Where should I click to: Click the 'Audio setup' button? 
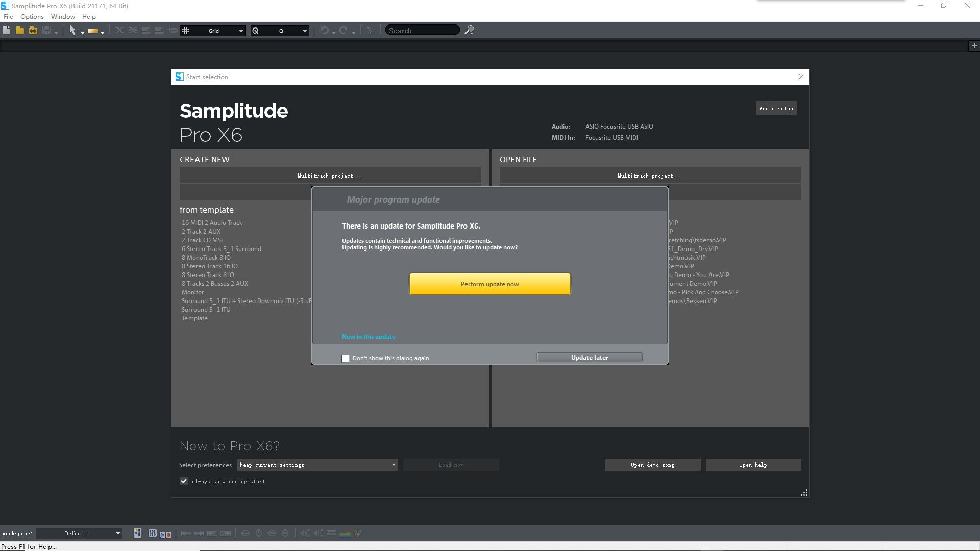[x=776, y=108]
